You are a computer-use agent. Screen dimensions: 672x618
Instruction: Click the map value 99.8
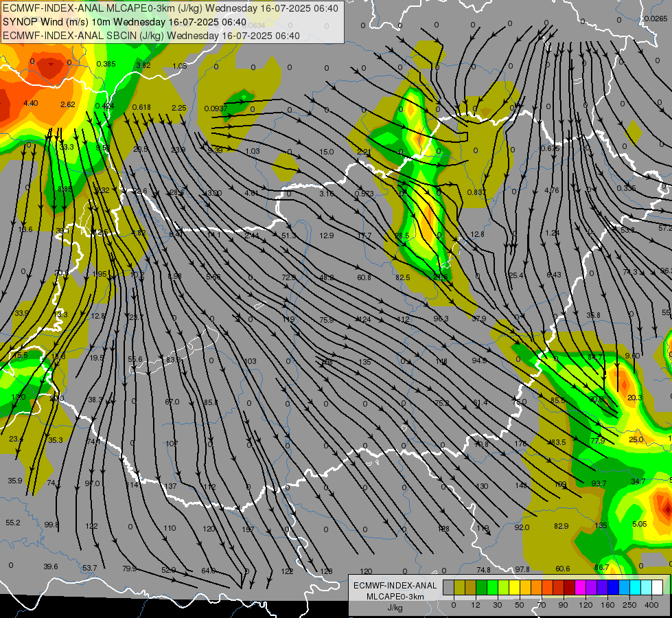tap(51, 525)
